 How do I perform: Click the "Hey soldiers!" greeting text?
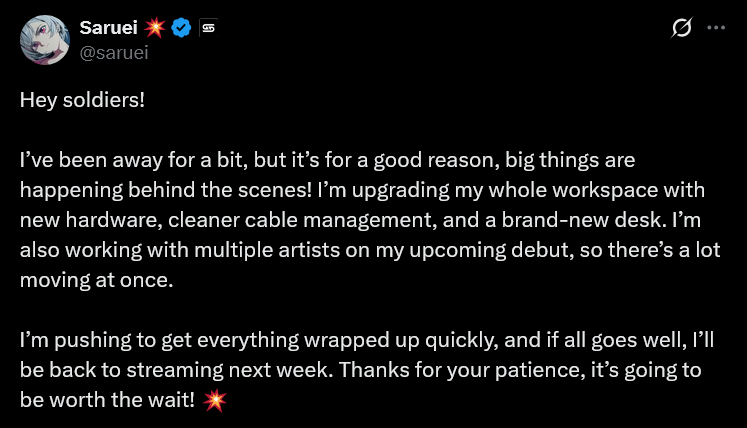(82, 101)
